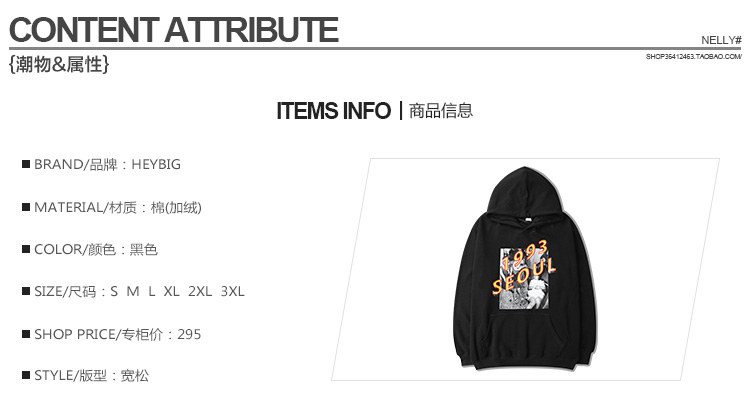Click the bullet square beside BRAND
This screenshot has height=412, width=750.
[x=26, y=164]
